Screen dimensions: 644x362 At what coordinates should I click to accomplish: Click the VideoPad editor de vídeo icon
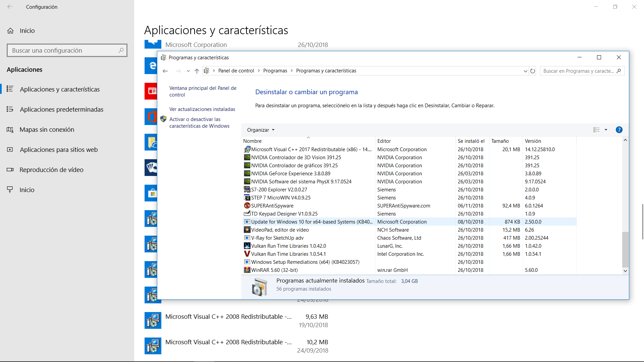coord(247,230)
